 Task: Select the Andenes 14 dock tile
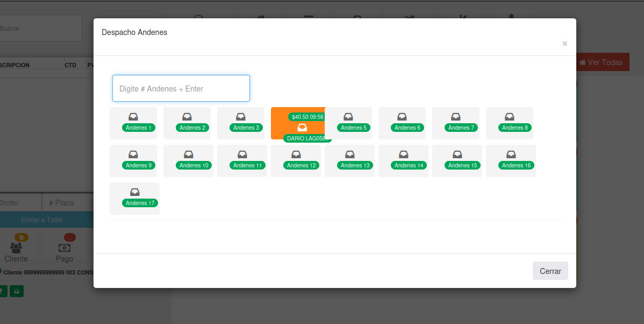click(403, 161)
